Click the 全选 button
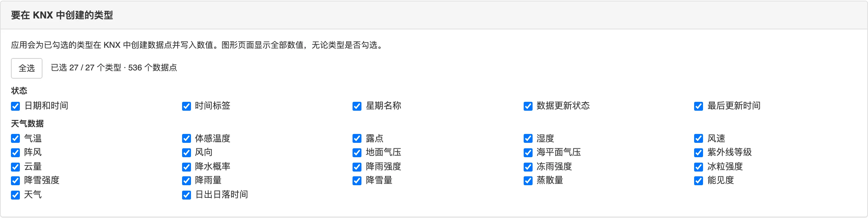Viewport: 868px width, 218px height. (27, 68)
